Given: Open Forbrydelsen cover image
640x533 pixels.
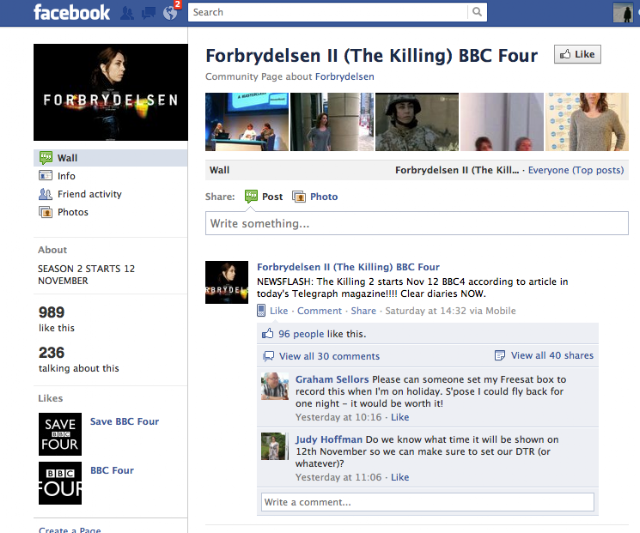Looking at the screenshot, I should [x=111, y=92].
